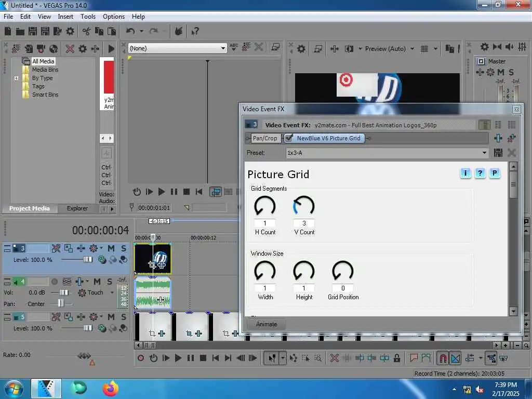Click the Cut scissors icon
The height and width of the screenshot is (399, 532).
click(x=86, y=32)
